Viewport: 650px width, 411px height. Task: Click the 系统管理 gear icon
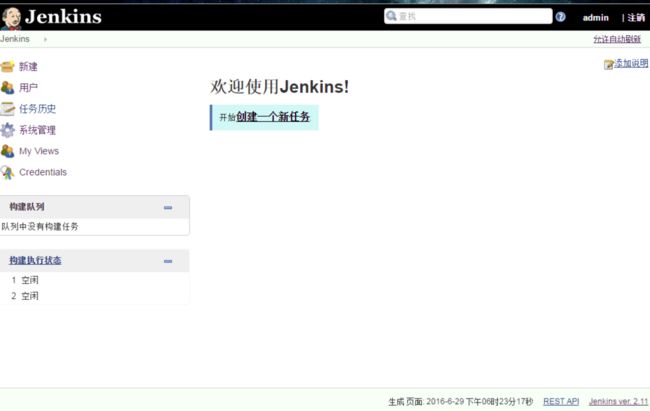click(x=7, y=130)
